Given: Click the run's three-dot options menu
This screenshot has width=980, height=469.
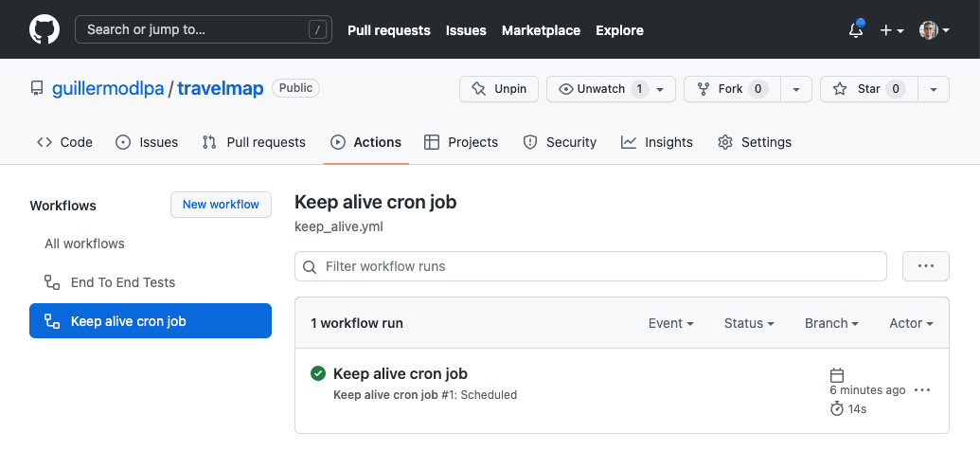Looking at the screenshot, I should pyautogui.click(x=922, y=390).
